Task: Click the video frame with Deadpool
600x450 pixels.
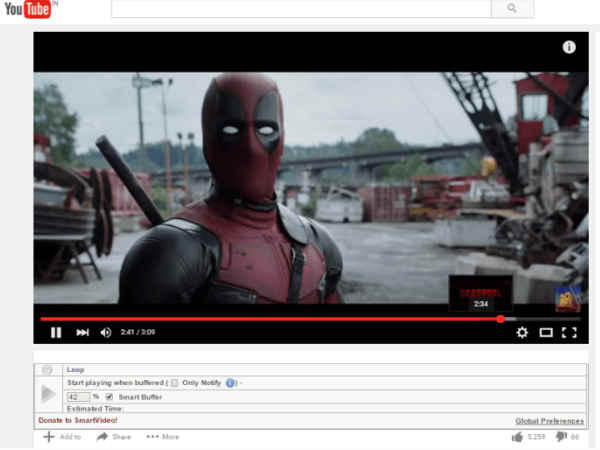Action: coord(311,188)
